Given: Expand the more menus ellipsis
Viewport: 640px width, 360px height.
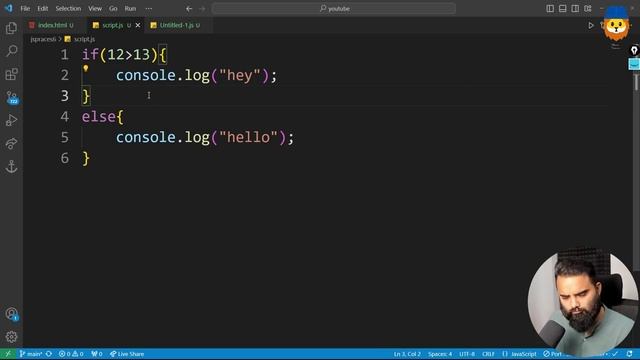Looking at the screenshot, I should click(149, 9).
